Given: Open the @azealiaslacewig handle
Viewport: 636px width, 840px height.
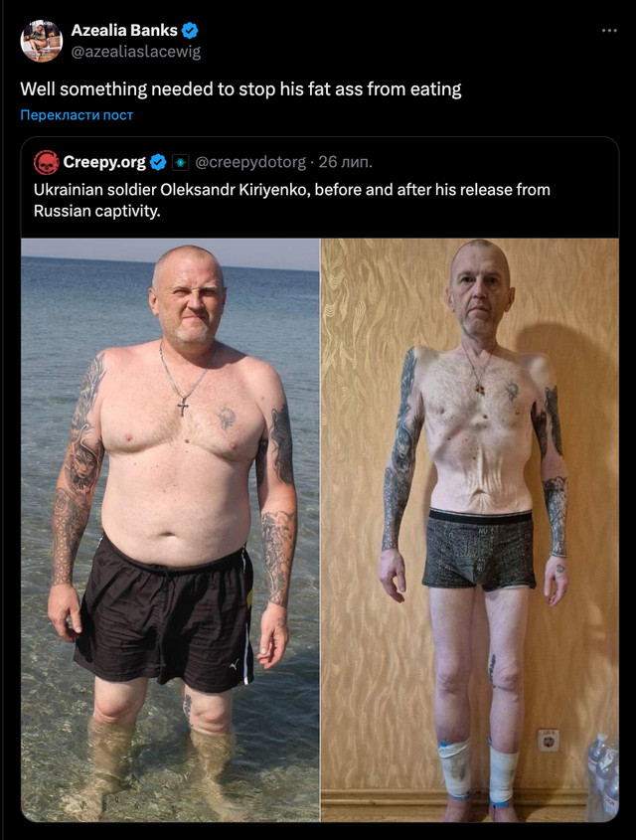Looking at the screenshot, I should [135, 52].
